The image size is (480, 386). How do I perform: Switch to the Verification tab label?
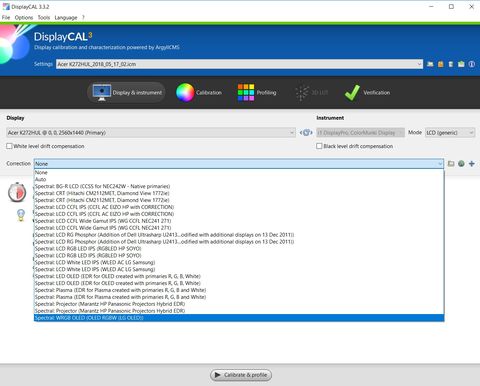pyautogui.click(x=377, y=93)
